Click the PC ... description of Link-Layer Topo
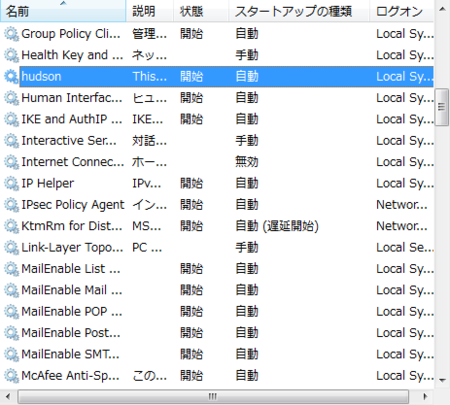The width and height of the screenshot is (450, 405). (147, 247)
